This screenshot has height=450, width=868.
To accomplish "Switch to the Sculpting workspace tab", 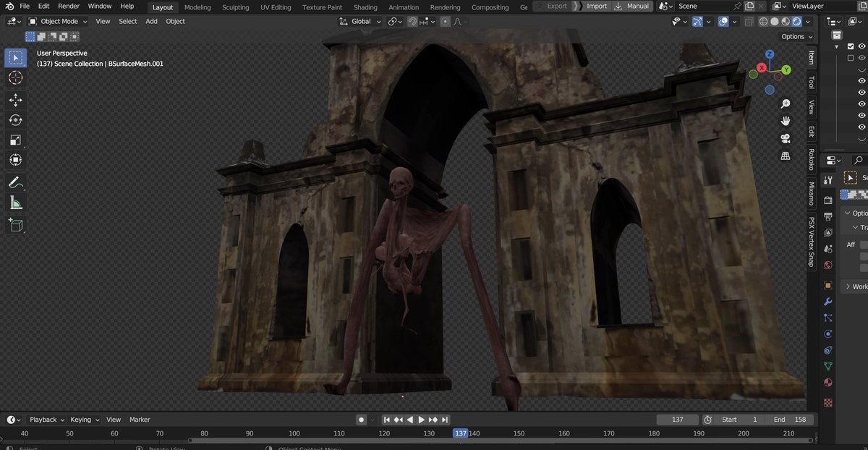I will [x=236, y=7].
